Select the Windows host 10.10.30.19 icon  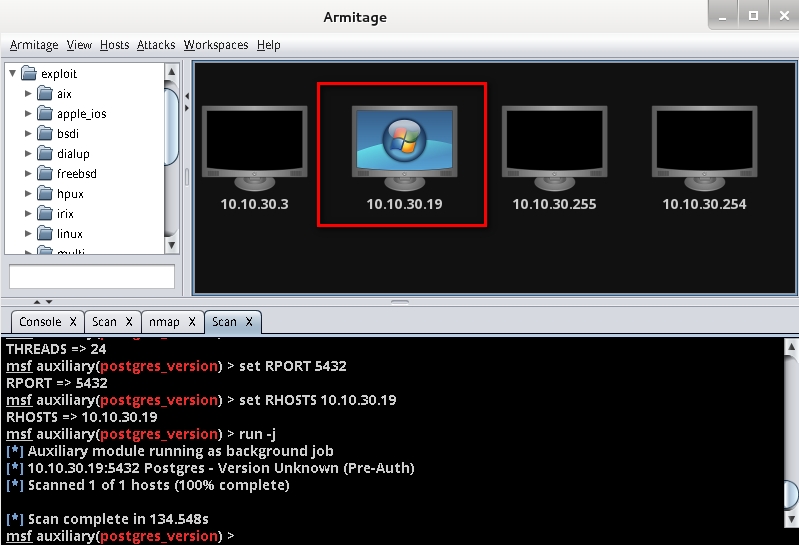[404, 148]
